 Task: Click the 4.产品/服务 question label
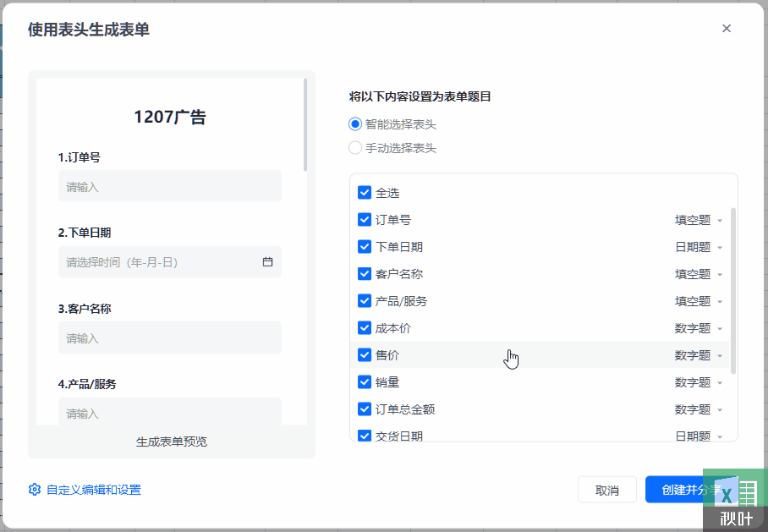(87, 384)
